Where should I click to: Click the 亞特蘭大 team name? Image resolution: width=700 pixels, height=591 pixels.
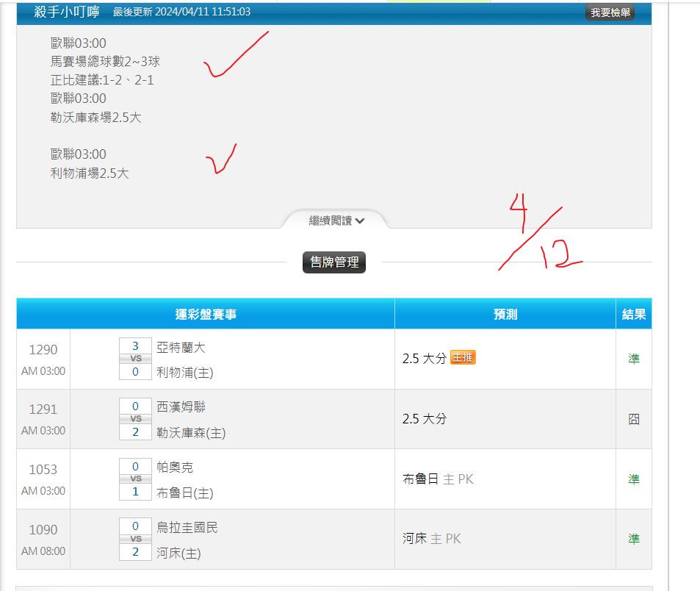(x=181, y=347)
